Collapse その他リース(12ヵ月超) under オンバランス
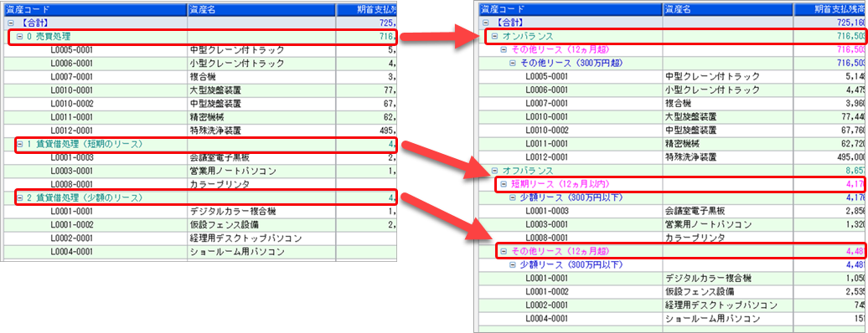The image size is (868, 333). [504, 49]
